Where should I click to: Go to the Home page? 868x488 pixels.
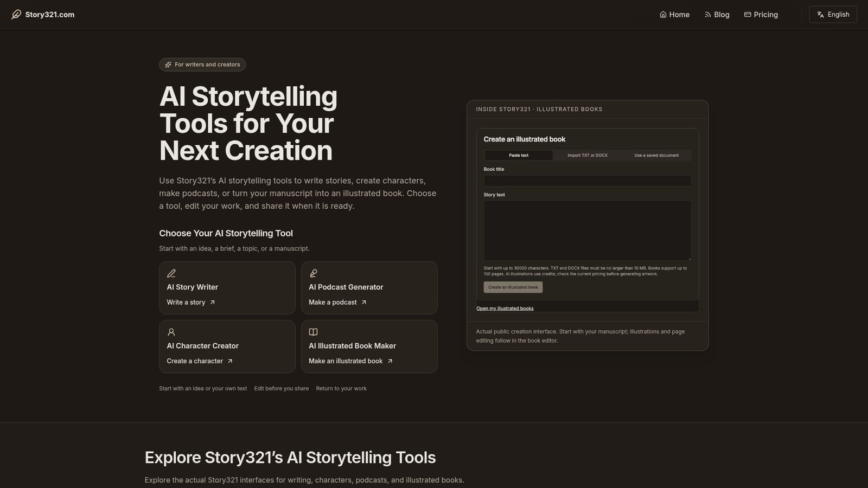pyautogui.click(x=674, y=15)
